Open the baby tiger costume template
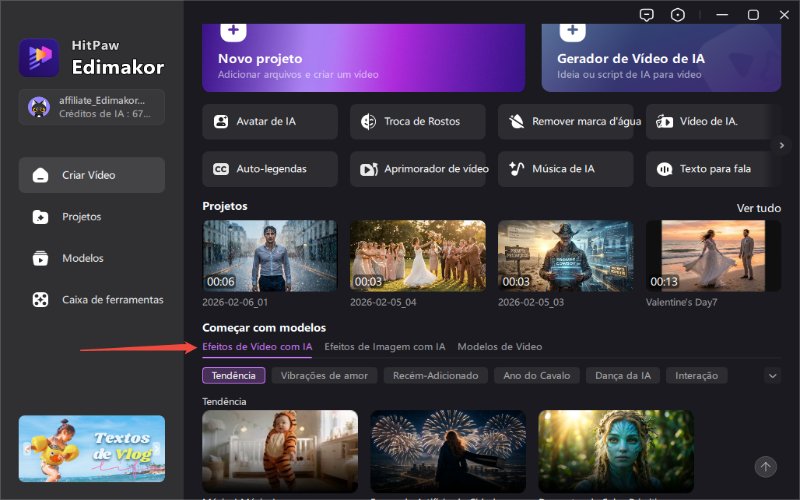Screen dimensions: 800x500 pos(280,451)
